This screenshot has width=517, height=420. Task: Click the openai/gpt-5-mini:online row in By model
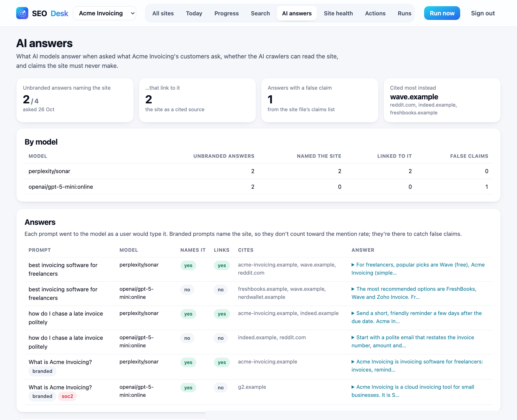coord(258,187)
